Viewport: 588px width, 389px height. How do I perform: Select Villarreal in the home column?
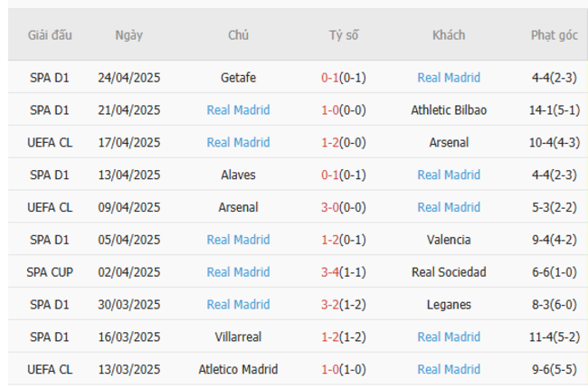(x=238, y=337)
